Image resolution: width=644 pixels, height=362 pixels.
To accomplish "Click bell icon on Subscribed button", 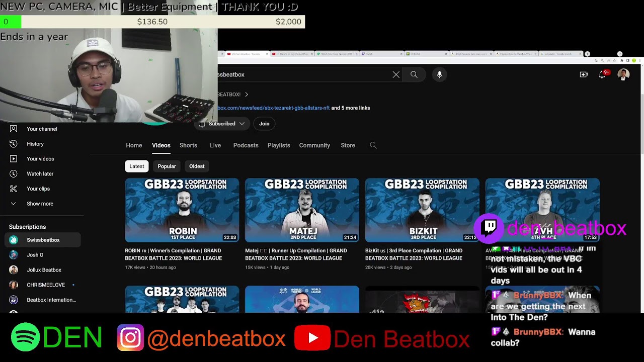I will [202, 124].
